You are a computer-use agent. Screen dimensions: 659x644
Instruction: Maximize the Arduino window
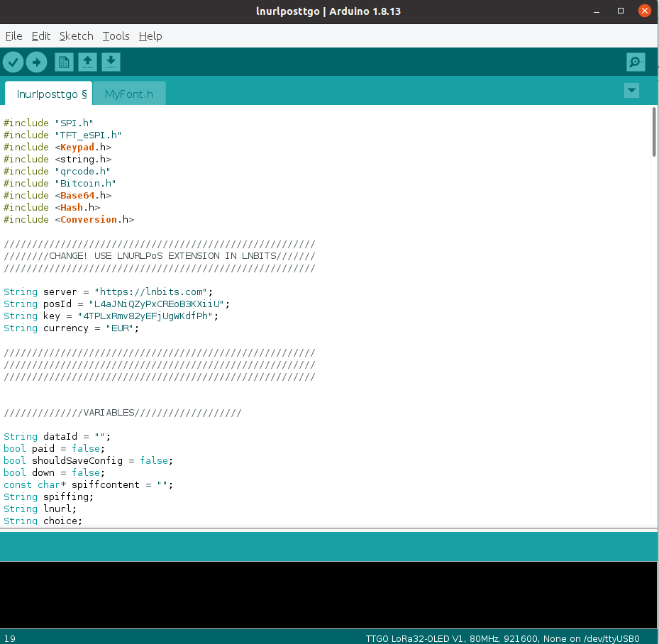pos(621,11)
